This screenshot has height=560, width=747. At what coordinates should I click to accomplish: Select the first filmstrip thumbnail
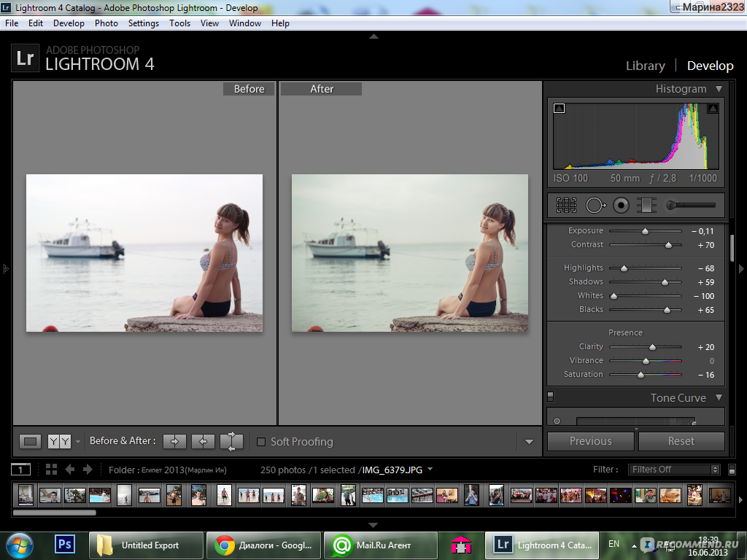(26, 495)
